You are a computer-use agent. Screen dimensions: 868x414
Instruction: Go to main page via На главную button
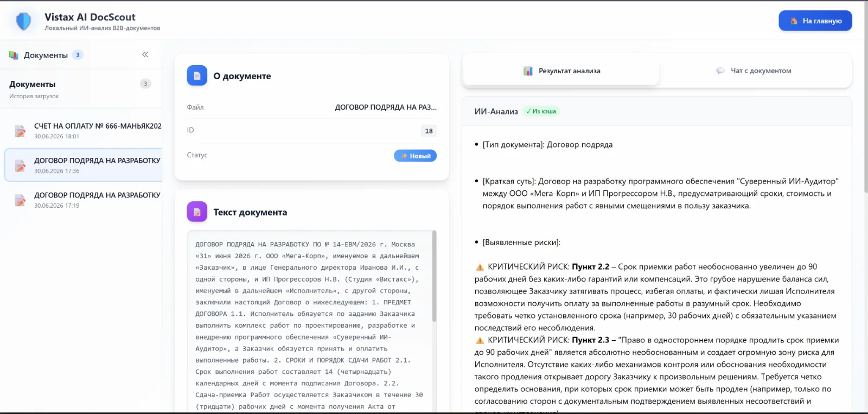[x=815, y=21]
